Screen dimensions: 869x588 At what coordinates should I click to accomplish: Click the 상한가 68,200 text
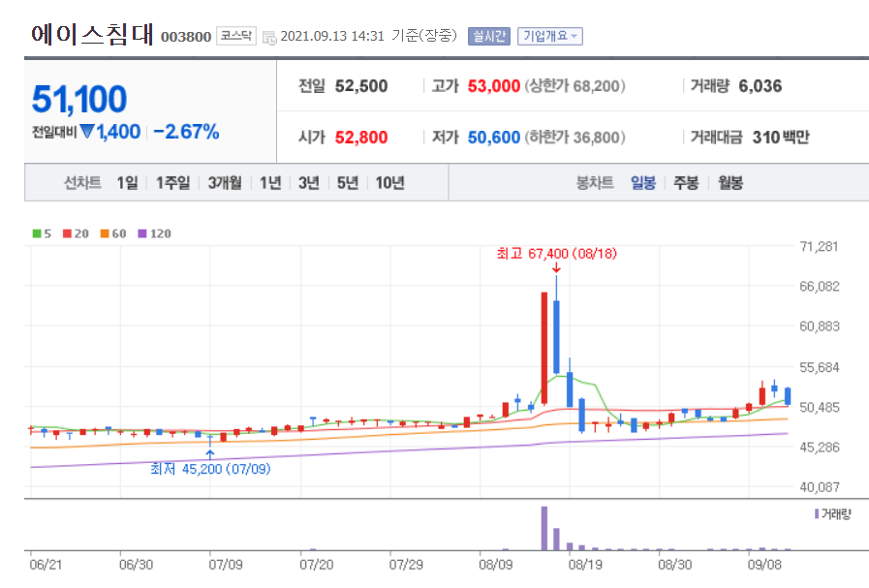[574, 86]
